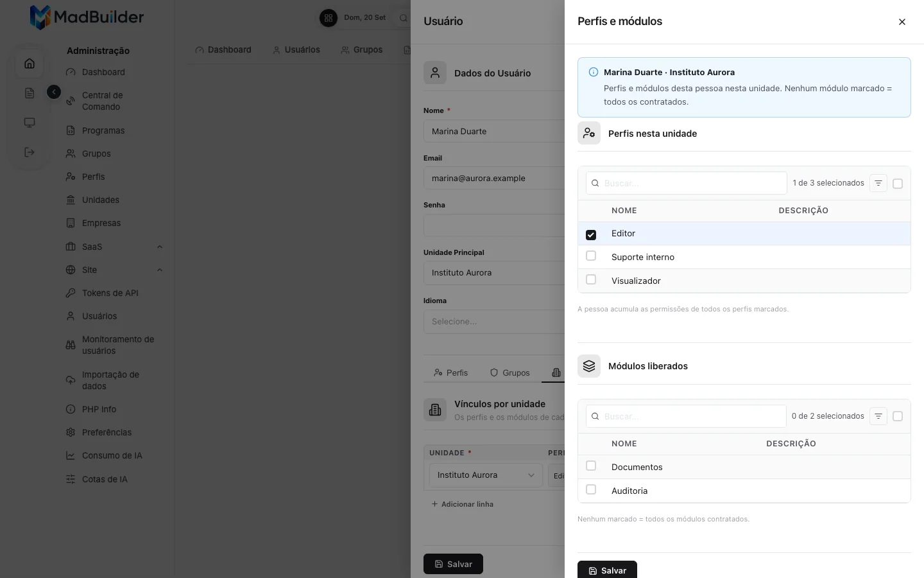Click search field in profiles table
The height and width of the screenshot is (578, 924).
[687, 183]
